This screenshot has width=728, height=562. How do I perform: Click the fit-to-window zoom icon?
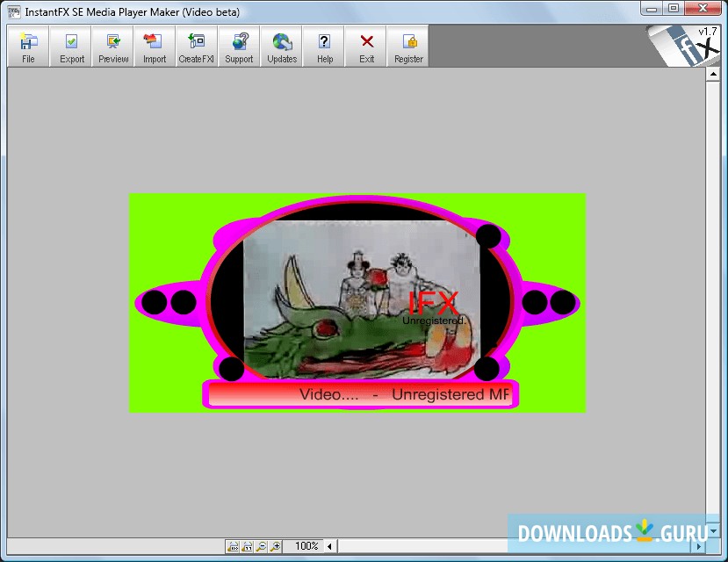tap(233, 546)
